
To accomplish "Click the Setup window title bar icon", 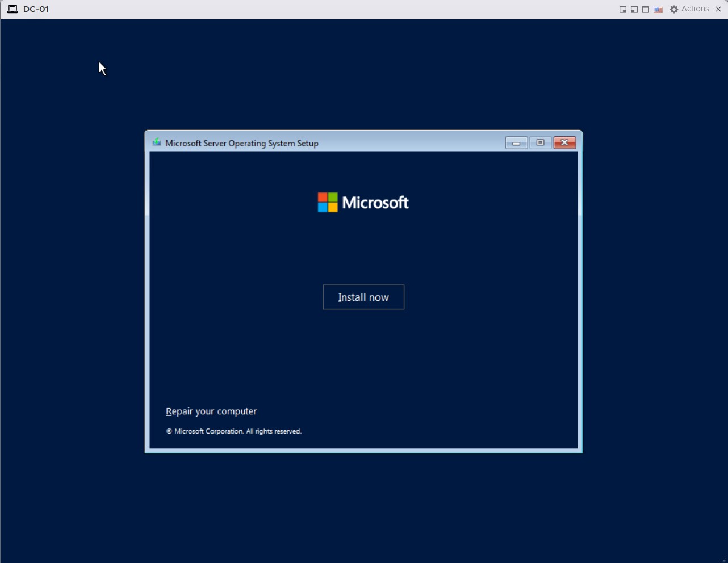I will click(x=157, y=142).
